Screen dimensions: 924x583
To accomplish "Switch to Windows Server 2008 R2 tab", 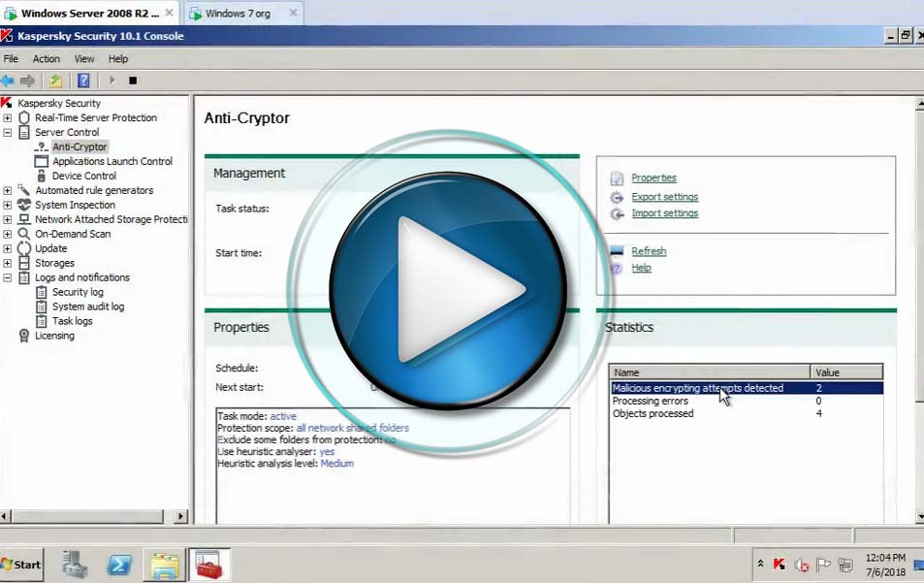I will click(x=89, y=13).
